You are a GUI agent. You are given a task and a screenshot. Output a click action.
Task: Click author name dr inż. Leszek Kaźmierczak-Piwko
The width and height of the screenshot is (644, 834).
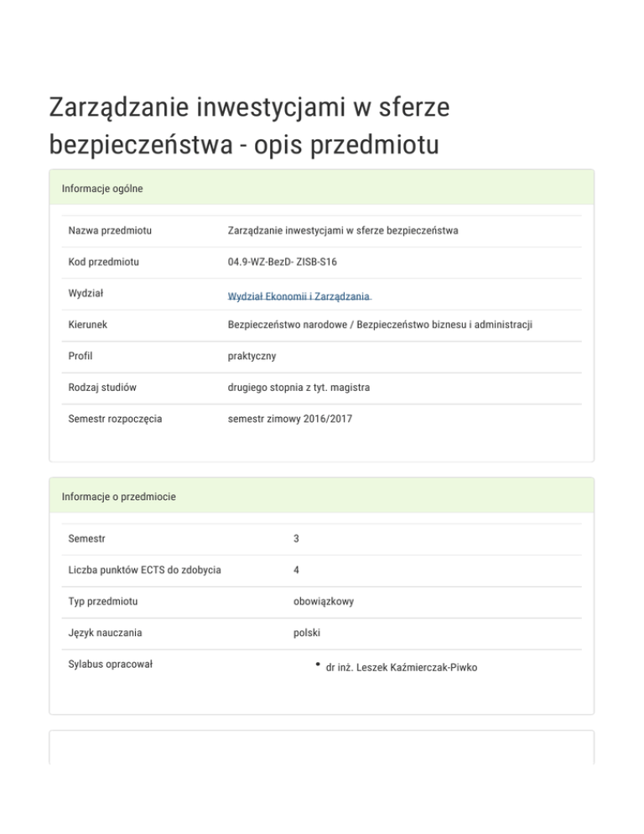[401, 668]
